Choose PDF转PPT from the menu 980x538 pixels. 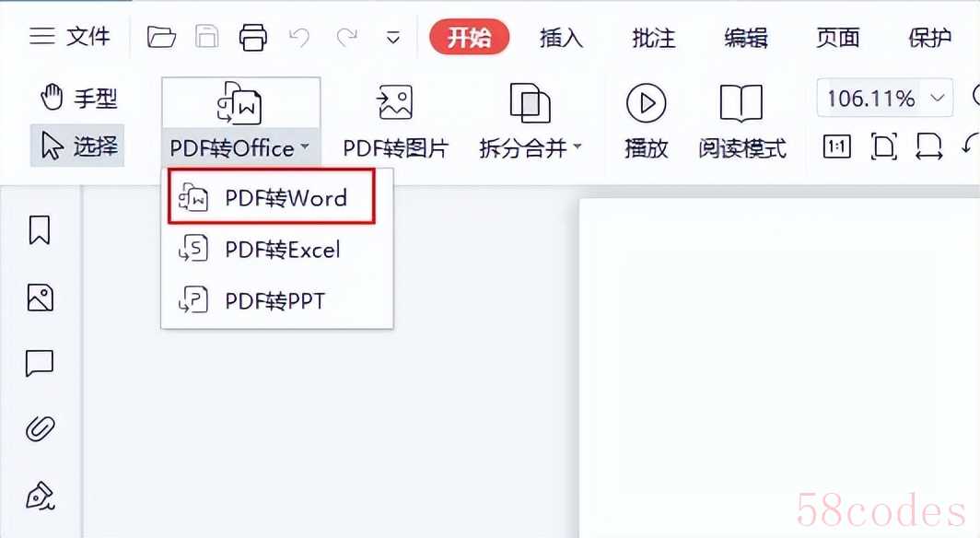277,300
